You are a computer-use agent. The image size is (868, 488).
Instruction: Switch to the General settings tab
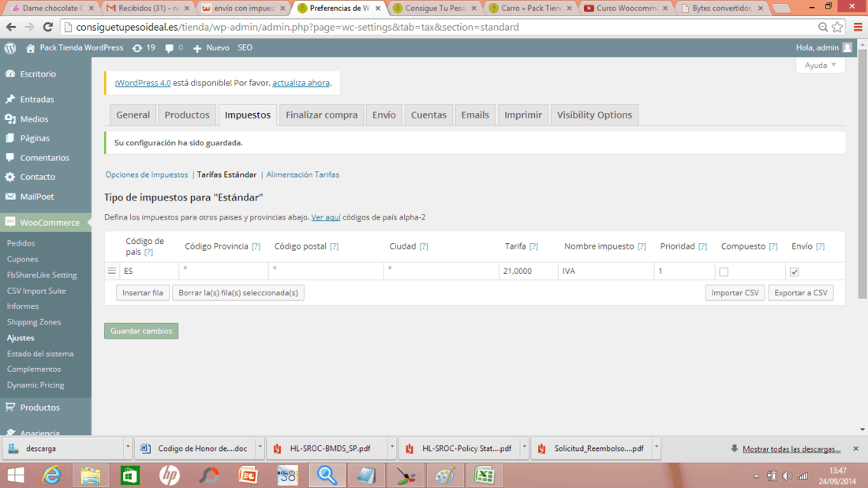click(x=133, y=114)
